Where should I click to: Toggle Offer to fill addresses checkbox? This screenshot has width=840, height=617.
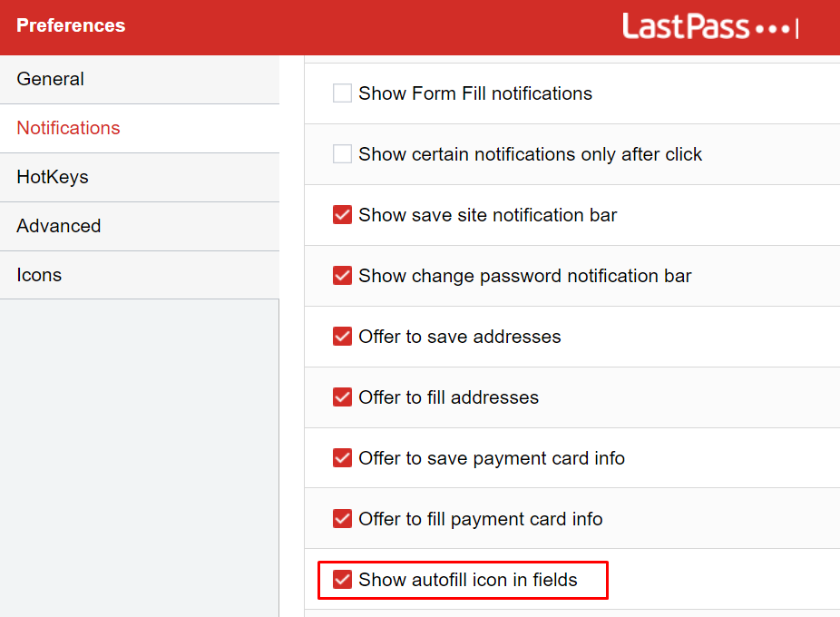pos(342,397)
